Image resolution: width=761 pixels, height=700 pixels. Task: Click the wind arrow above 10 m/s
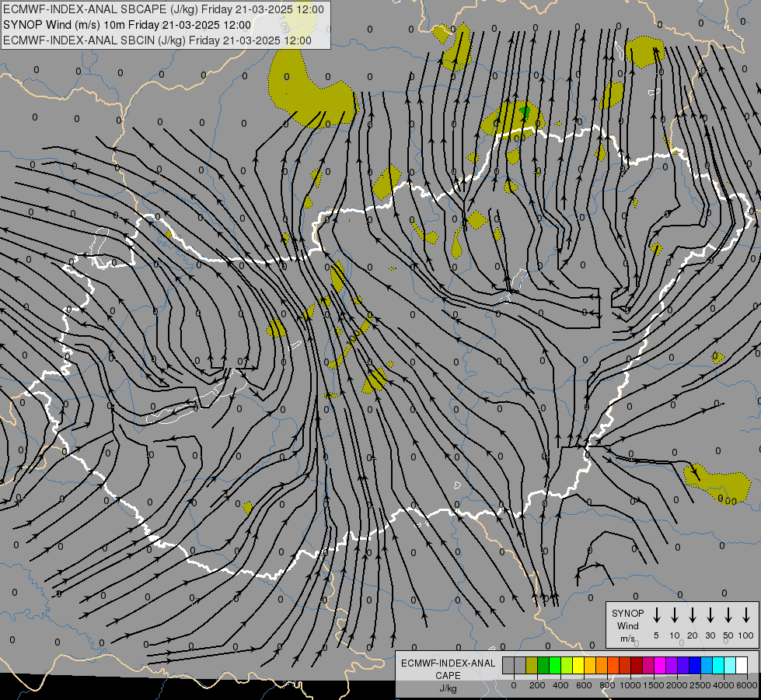pos(675,615)
